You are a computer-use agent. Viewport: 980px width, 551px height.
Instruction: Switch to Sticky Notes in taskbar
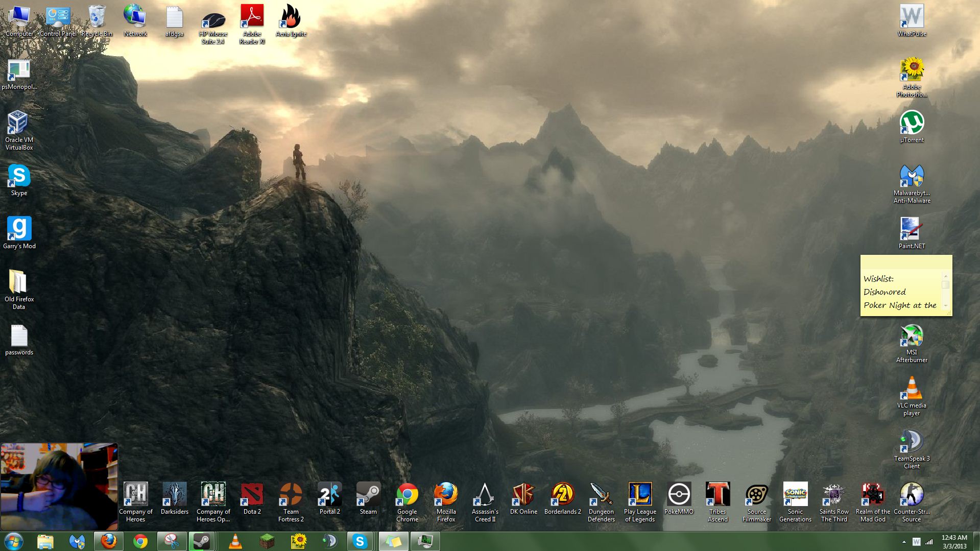393,541
